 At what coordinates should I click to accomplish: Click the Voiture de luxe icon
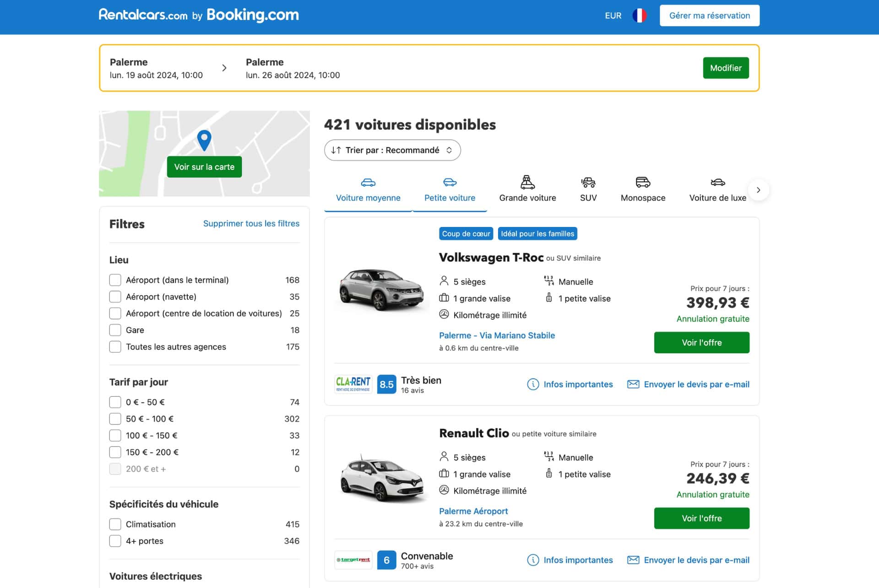point(717,183)
